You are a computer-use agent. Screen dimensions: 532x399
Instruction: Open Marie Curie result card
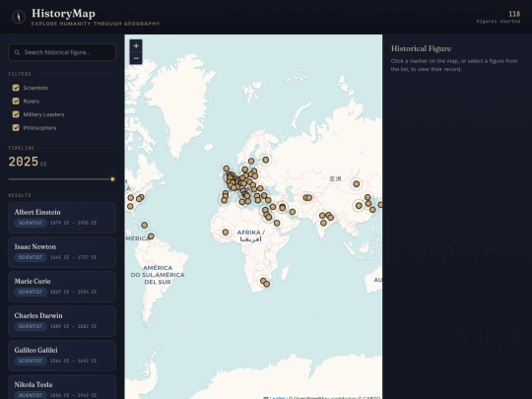tap(62, 287)
